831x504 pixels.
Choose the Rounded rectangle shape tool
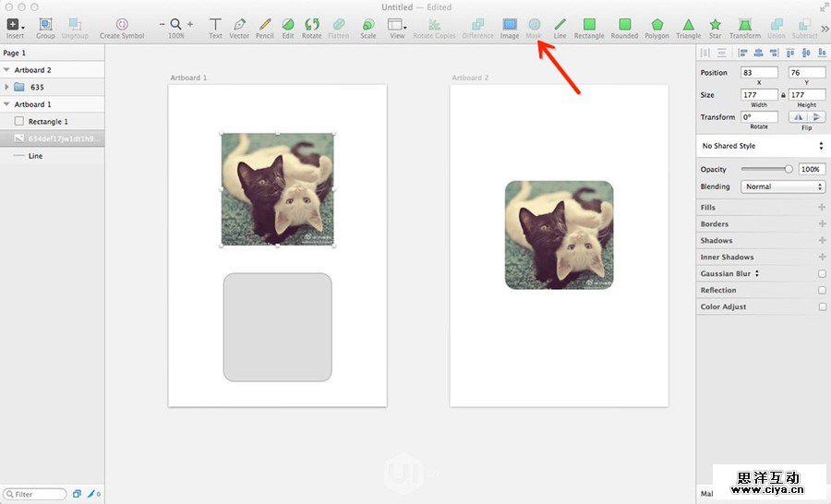tap(624, 25)
